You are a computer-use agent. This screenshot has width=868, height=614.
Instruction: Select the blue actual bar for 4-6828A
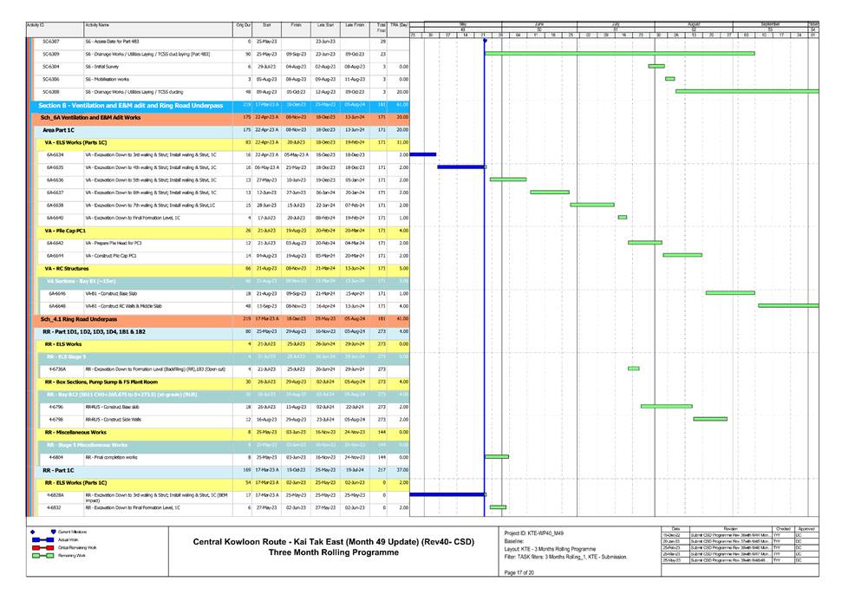pos(447,494)
